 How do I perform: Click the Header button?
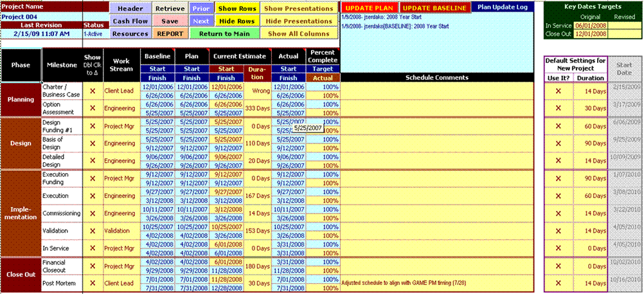pos(130,8)
